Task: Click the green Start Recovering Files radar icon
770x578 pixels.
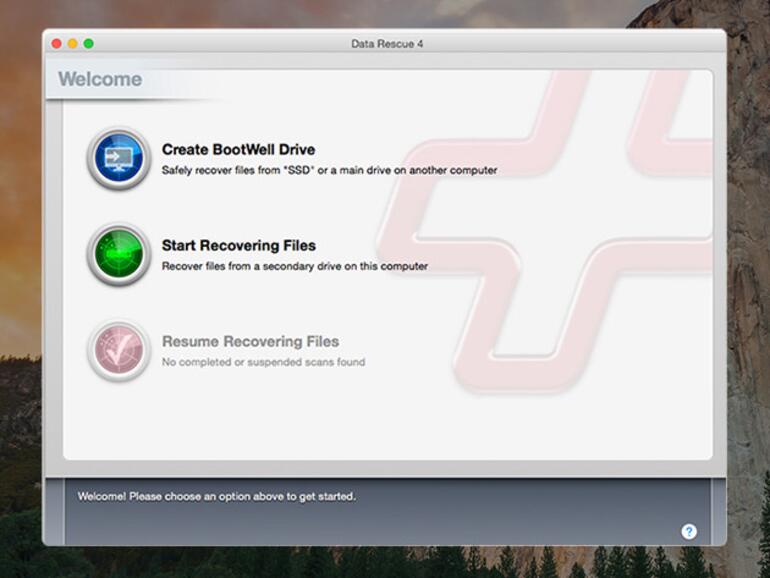Action: point(119,254)
